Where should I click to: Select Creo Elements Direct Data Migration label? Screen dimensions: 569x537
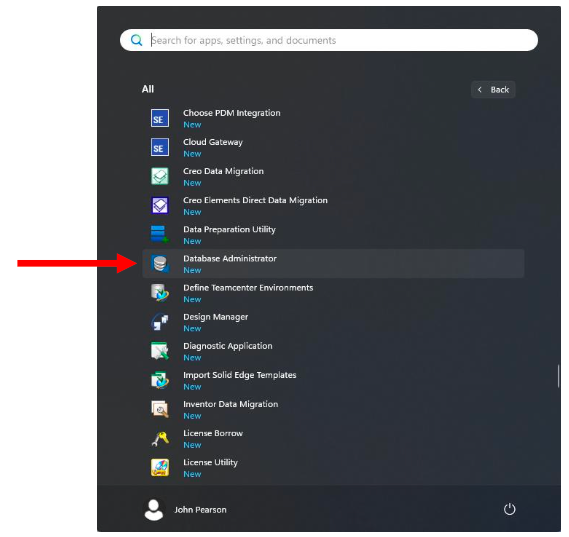(x=255, y=200)
